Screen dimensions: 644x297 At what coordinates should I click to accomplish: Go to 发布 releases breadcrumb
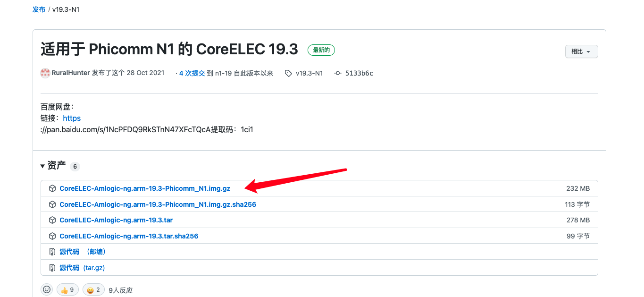click(x=39, y=9)
